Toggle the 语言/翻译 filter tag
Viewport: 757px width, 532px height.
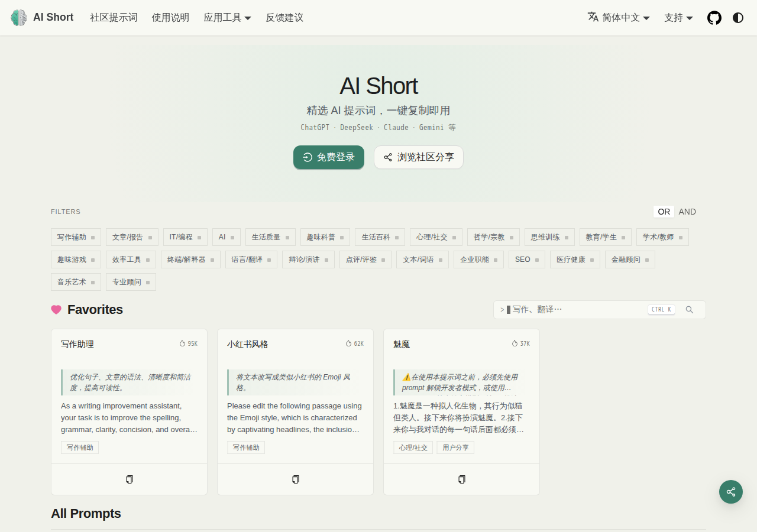point(251,259)
